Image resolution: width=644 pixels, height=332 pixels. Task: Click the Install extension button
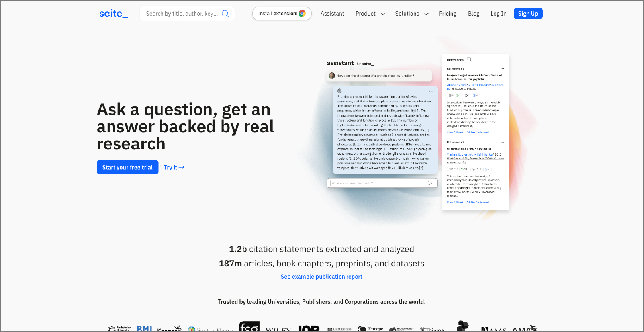[282, 14]
